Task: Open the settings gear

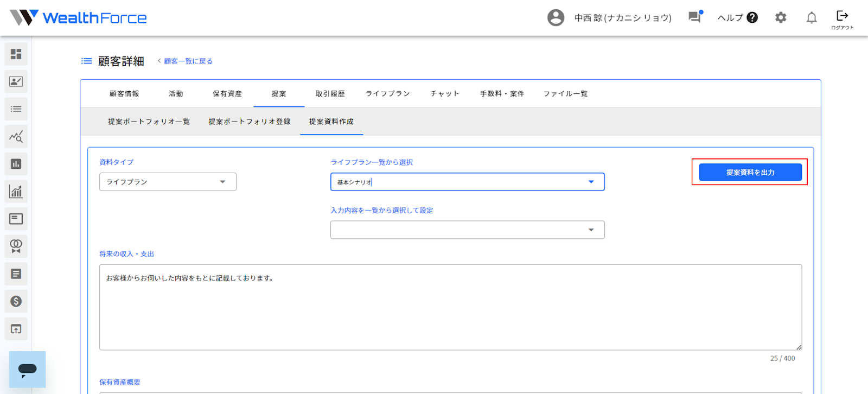Action: [781, 18]
